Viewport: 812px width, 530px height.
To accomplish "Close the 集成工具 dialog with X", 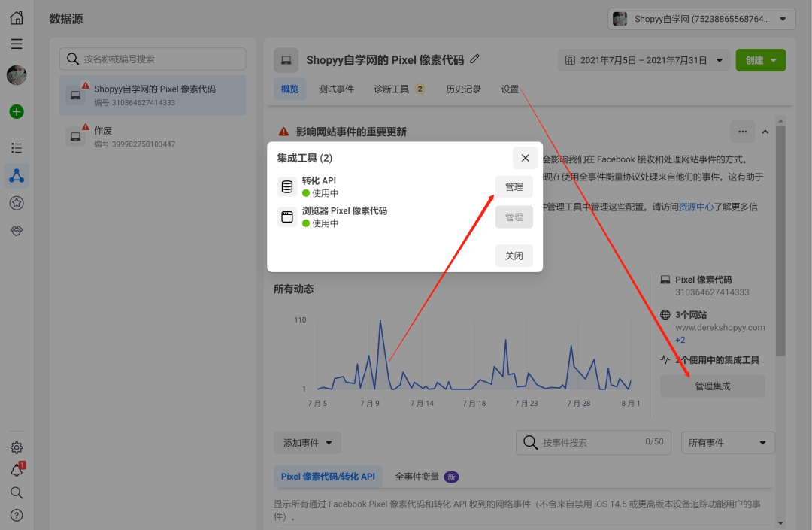I will pyautogui.click(x=525, y=158).
